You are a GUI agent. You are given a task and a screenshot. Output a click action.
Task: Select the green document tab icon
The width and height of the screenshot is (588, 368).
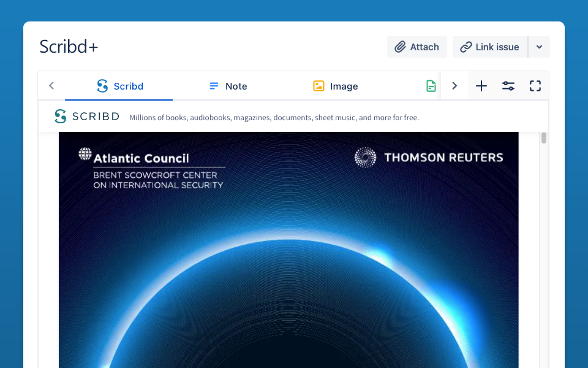pos(431,86)
